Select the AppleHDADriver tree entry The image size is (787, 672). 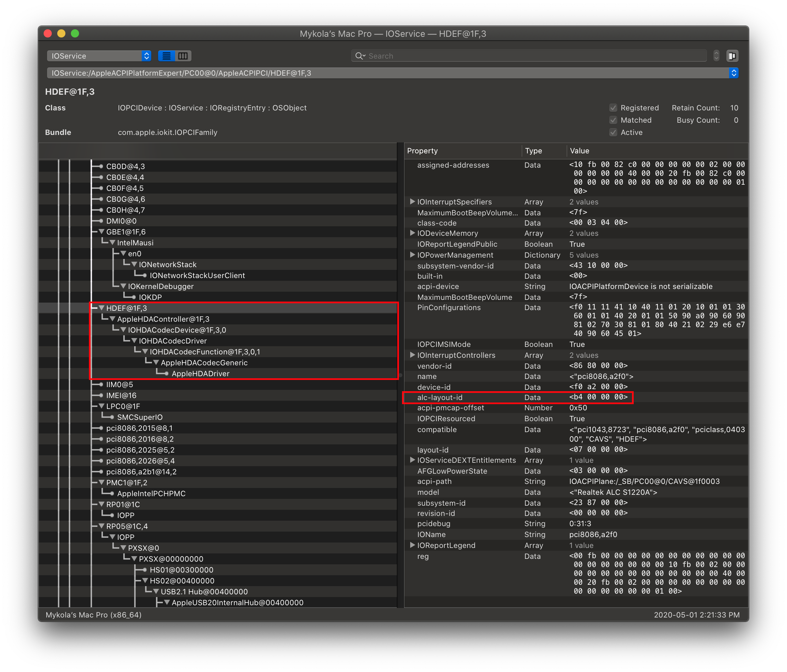point(200,373)
